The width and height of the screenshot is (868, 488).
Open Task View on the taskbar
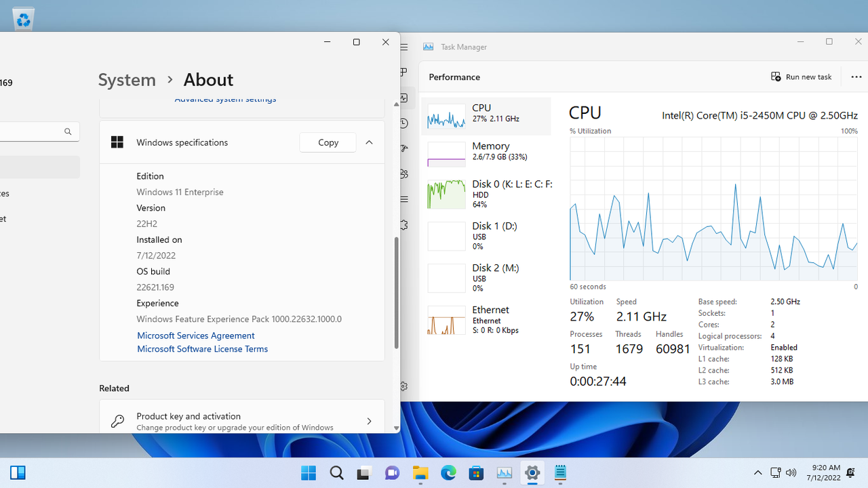coord(364,472)
